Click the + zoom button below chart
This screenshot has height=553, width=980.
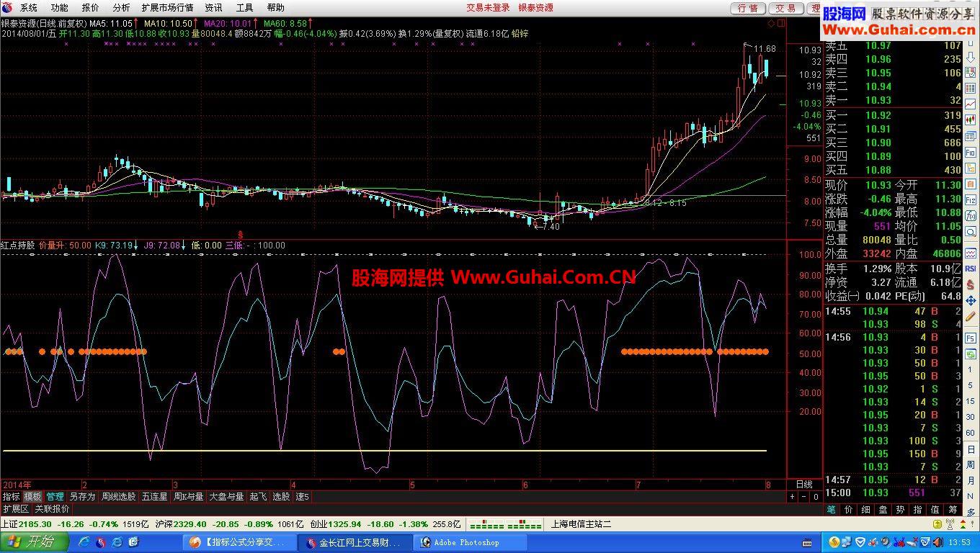792,497
